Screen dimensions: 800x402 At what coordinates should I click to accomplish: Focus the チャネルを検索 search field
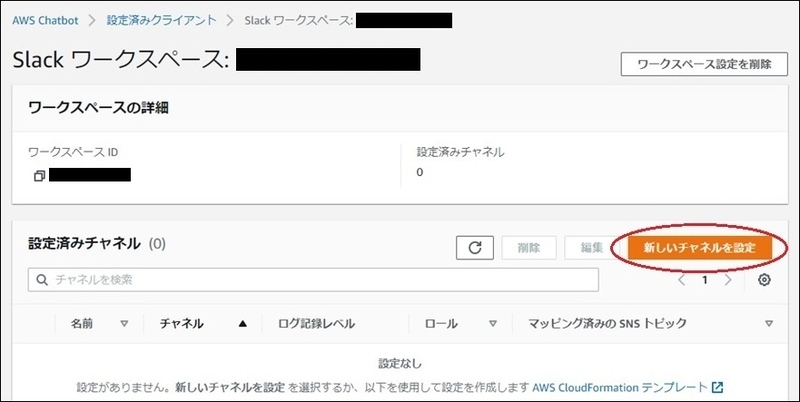(313, 280)
